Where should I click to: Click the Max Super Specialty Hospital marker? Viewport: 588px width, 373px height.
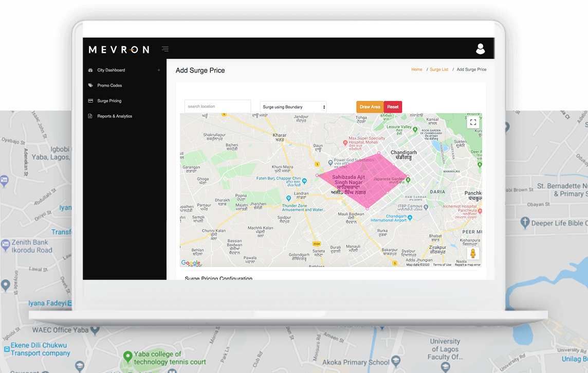[x=345, y=143]
